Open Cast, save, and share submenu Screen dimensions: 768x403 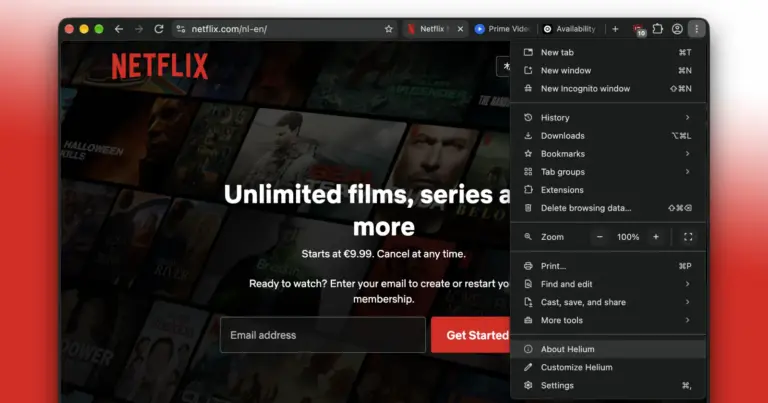pyautogui.click(x=608, y=302)
